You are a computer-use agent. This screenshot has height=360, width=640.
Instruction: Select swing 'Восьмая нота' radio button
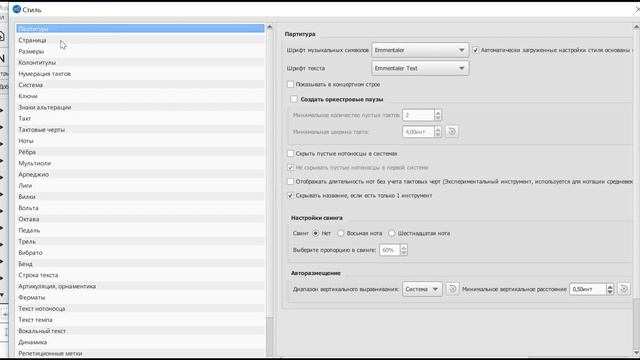(x=341, y=233)
